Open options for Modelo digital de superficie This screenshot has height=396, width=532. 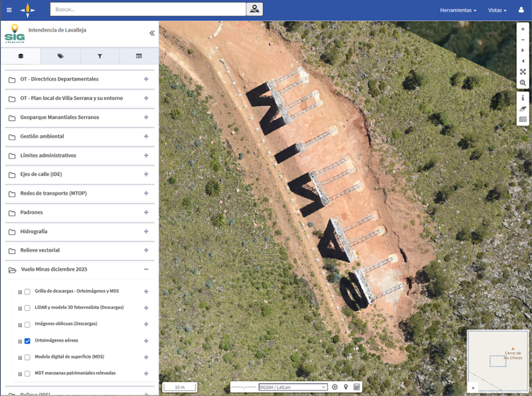tap(146, 357)
